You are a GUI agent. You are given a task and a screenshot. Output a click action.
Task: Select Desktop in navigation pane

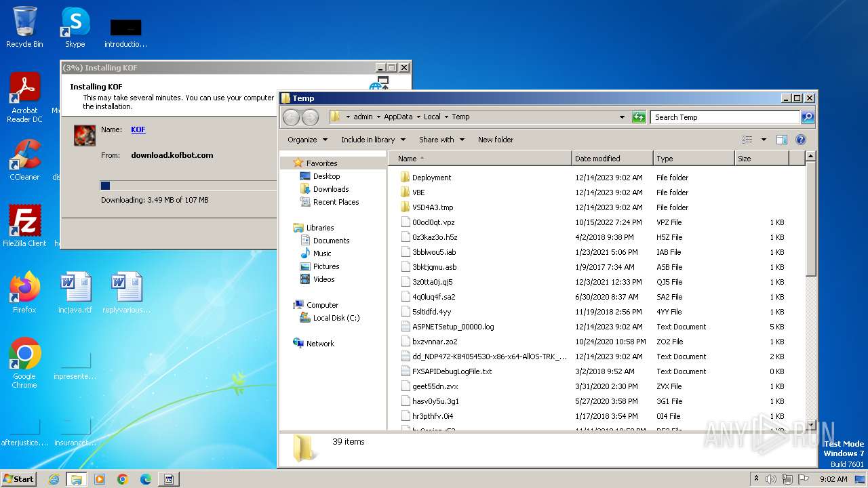pos(326,176)
